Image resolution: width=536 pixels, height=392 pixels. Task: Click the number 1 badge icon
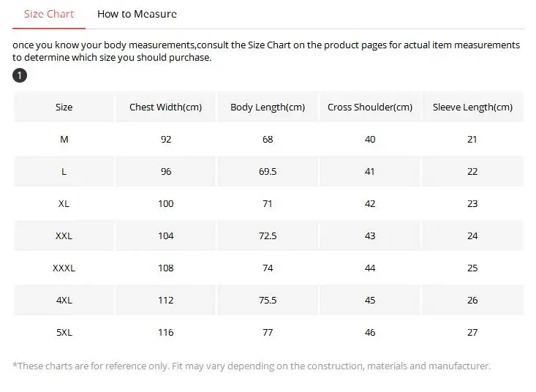20,75
